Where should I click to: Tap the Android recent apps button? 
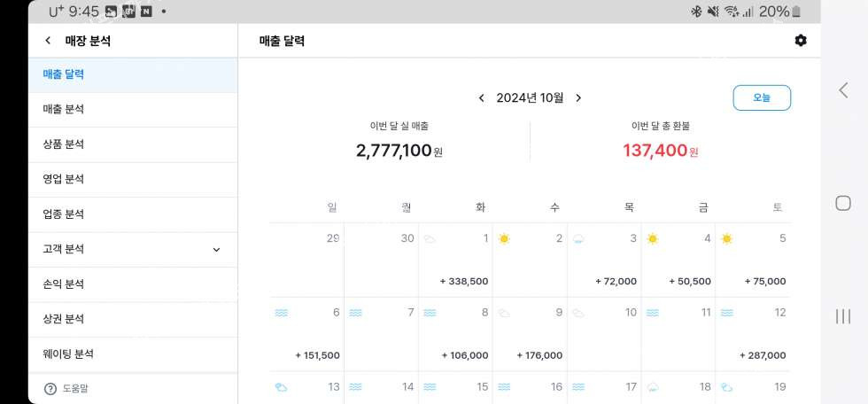pos(843,316)
